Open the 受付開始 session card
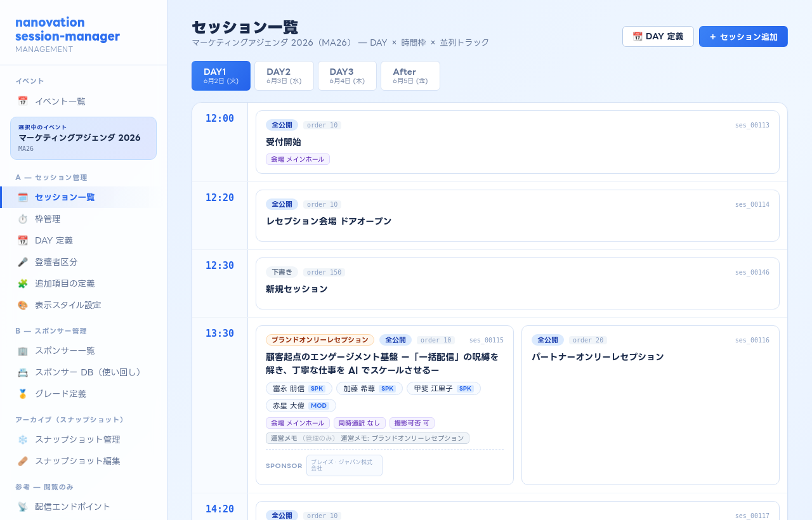 click(518, 142)
